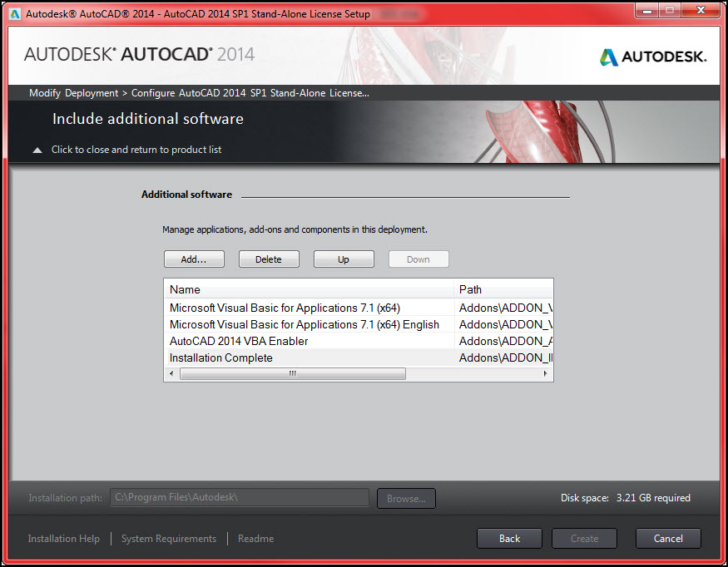Image resolution: width=728 pixels, height=567 pixels.
Task: Click the greyed-out Down button
Action: click(418, 259)
